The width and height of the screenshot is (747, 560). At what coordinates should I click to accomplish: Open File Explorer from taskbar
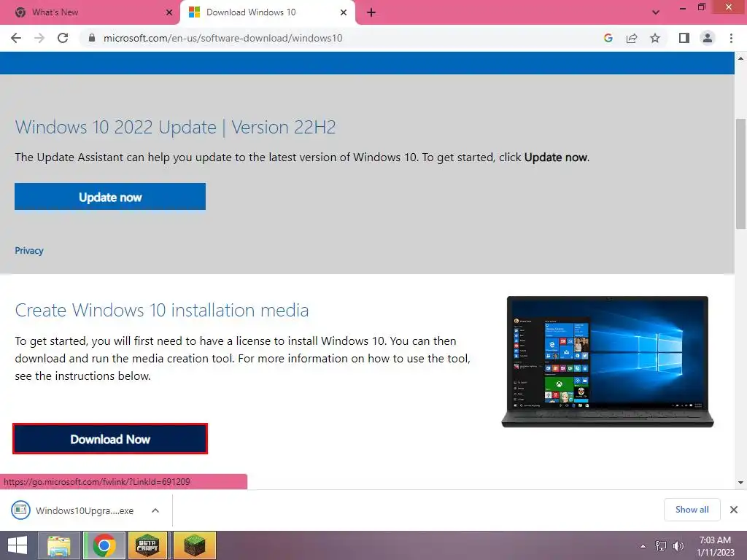(59, 545)
